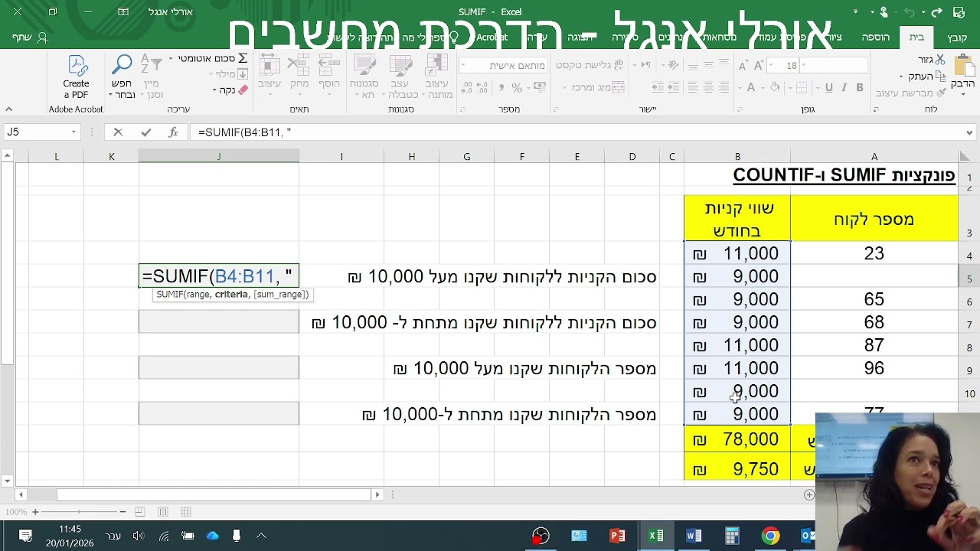Click the Increase Indent icon
Image resolution: width=980 pixels, height=551 pixels.
click(x=658, y=88)
